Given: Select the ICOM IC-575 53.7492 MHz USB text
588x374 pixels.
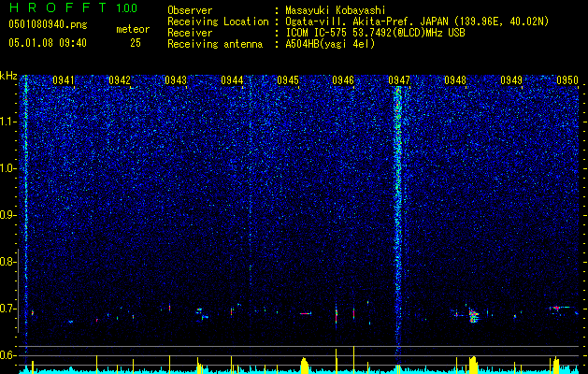Looking at the screenshot, I should tap(375, 33).
